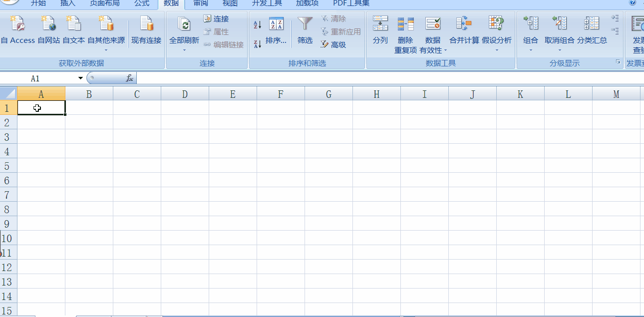
Task: Sort descending Z to A
Action: tap(258, 44)
